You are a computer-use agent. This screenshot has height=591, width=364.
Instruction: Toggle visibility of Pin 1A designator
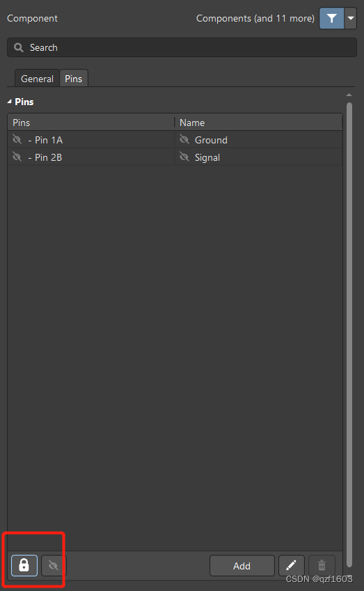point(17,139)
